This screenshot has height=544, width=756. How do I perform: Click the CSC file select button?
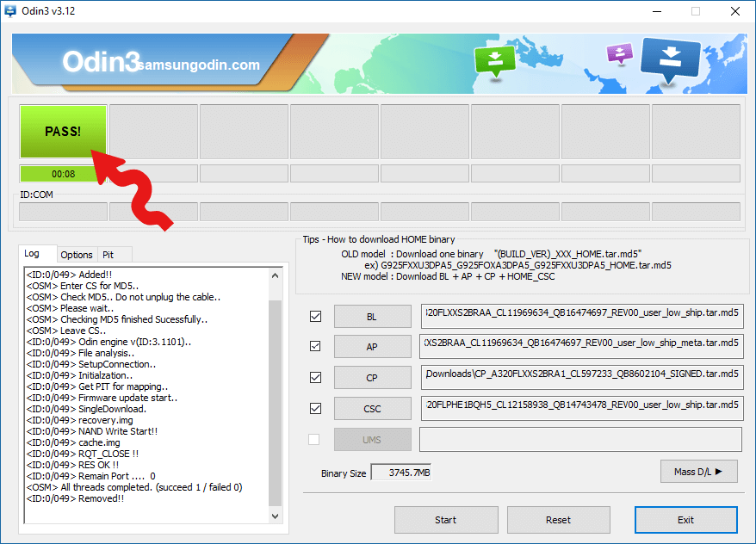pos(372,409)
